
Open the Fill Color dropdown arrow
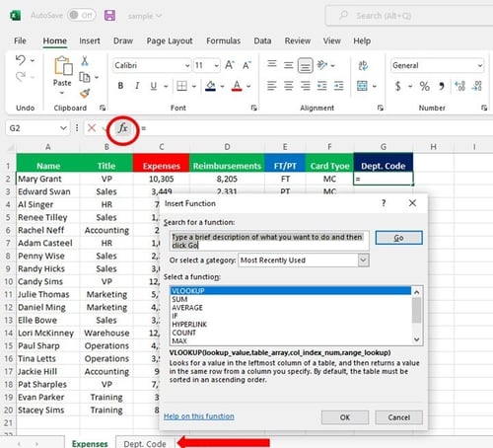coord(222,86)
